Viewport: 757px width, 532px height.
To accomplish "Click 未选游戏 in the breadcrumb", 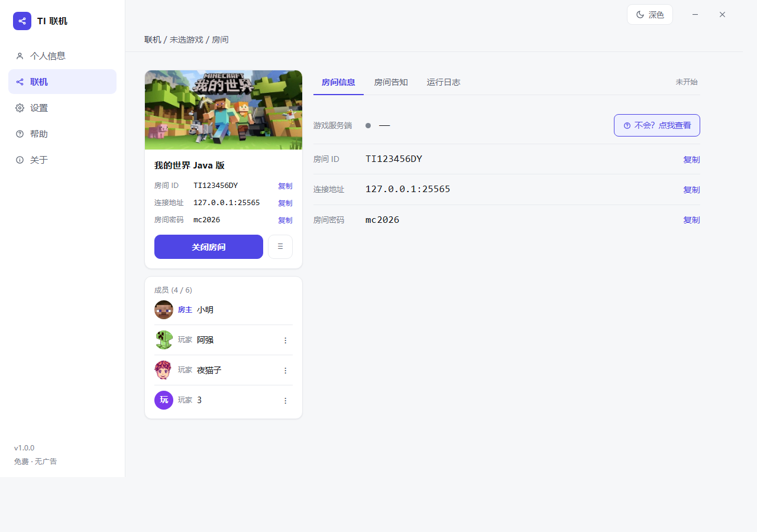I will tap(186, 40).
